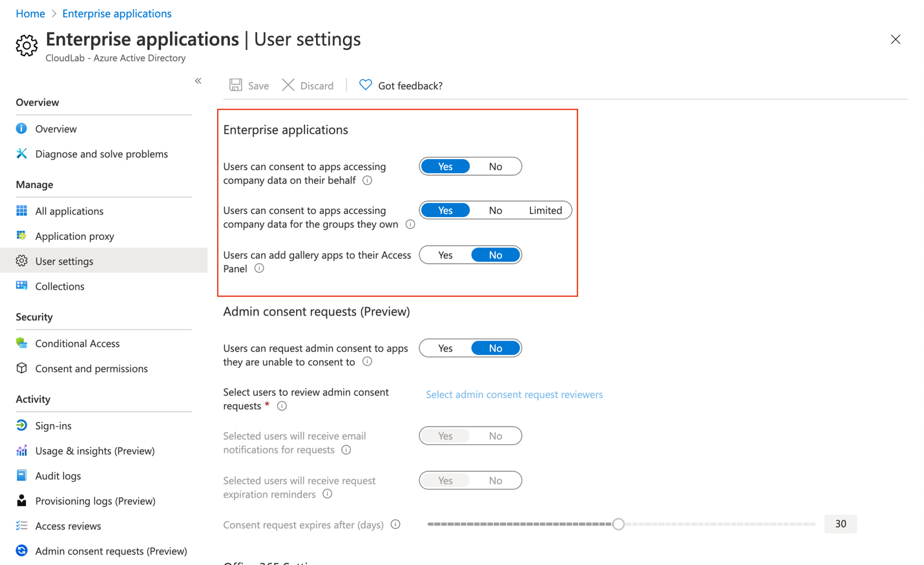Click the Collections icon
The image size is (924, 565).
[21, 286]
